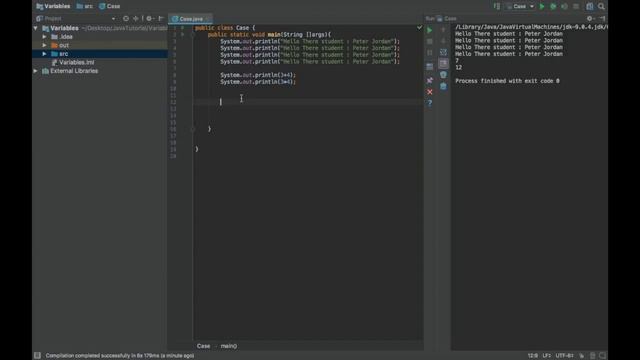The width and height of the screenshot is (640, 360).
Task: Collapse the Variables project root
Action: point(36,28)
